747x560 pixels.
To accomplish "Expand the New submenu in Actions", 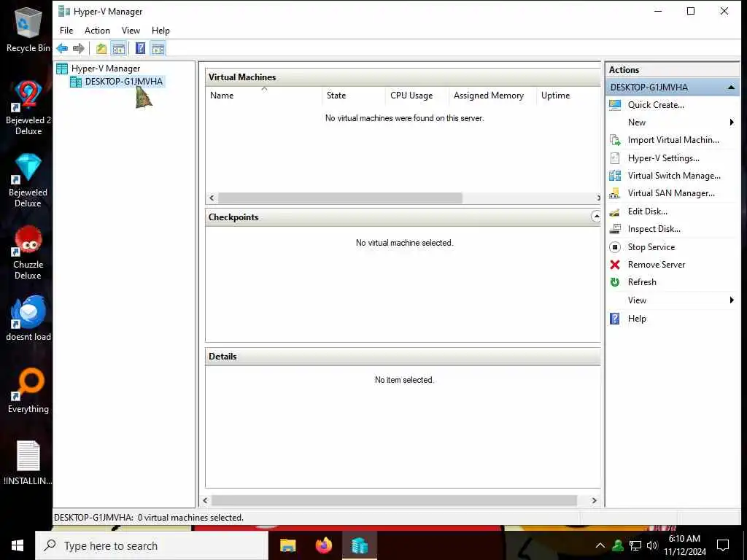I will tap(672, 122).
